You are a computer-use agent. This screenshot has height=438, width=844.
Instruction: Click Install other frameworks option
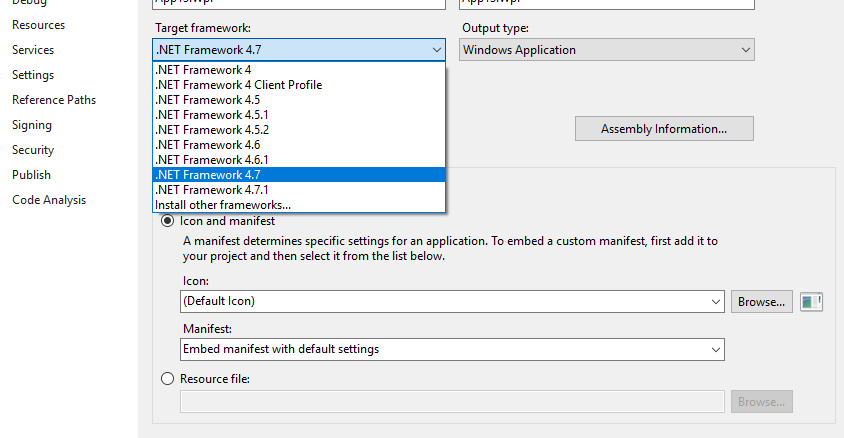click(x=299, y=205)
